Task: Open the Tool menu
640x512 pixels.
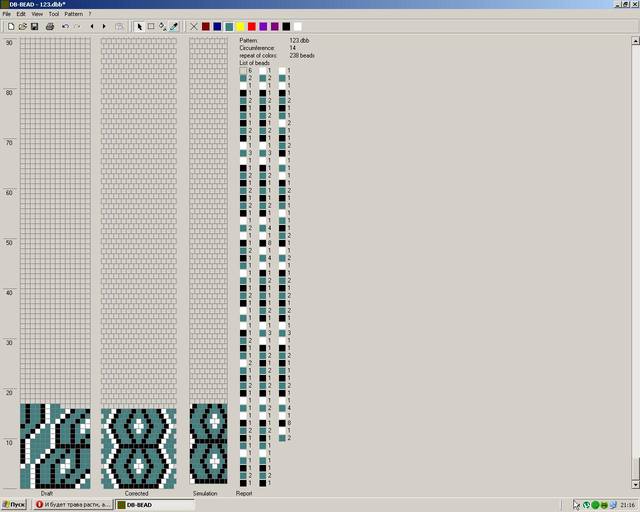Action: point(54,14)
